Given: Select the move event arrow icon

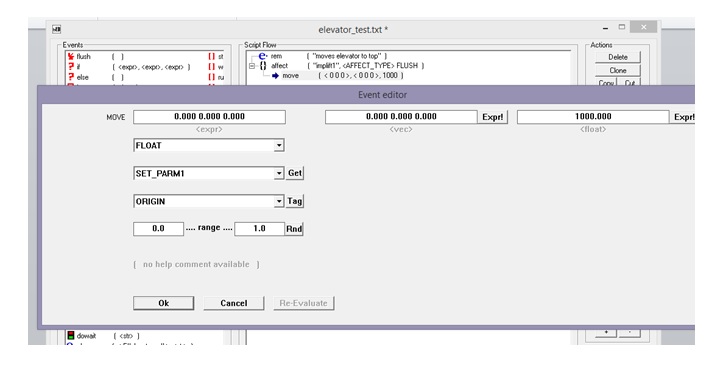Looking at the screenshot, I should (x=275, y=76).
